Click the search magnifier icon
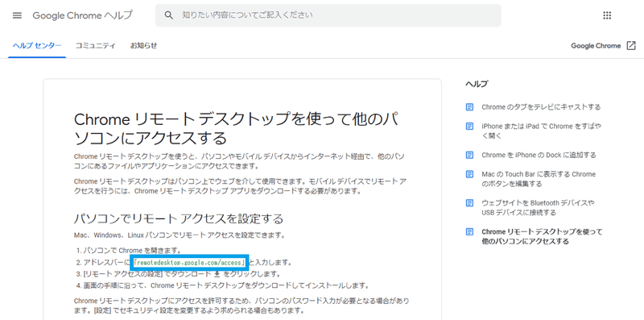Image resolution: width=644 pixels, height=320 pixels. (168, 15)
